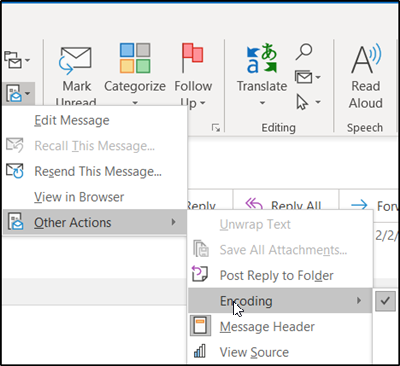Click the Resend This Message envelope icon
Screen dimensions: 400x366
point(15,171)
